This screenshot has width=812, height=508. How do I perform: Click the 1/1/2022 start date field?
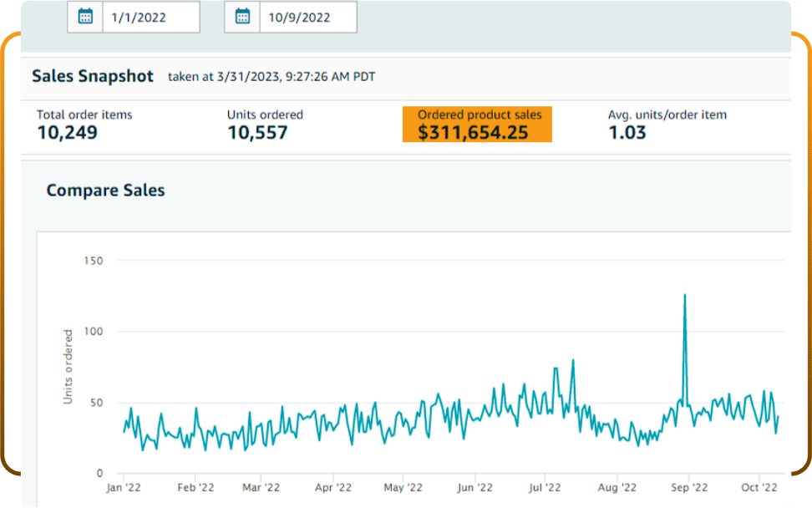click(x=150, y=17)
